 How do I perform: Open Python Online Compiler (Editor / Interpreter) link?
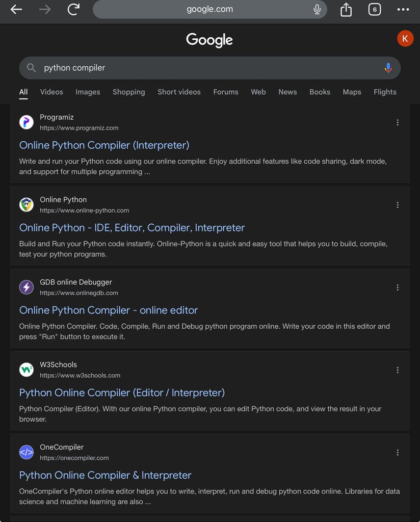pos(122,393)
